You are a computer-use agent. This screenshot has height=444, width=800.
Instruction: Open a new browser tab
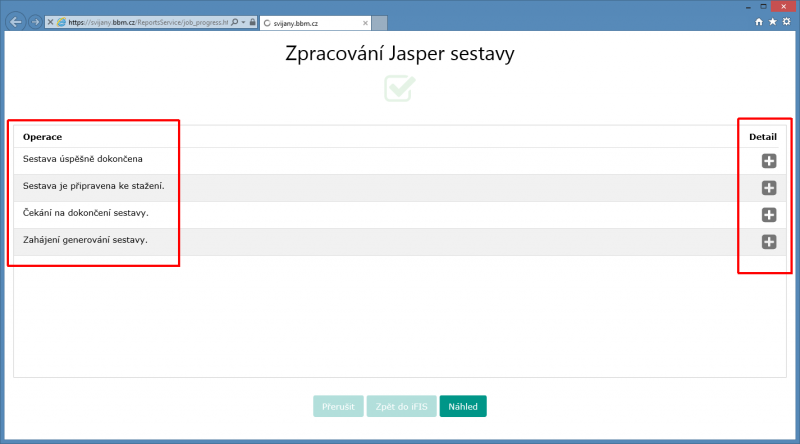pos(379,23)
